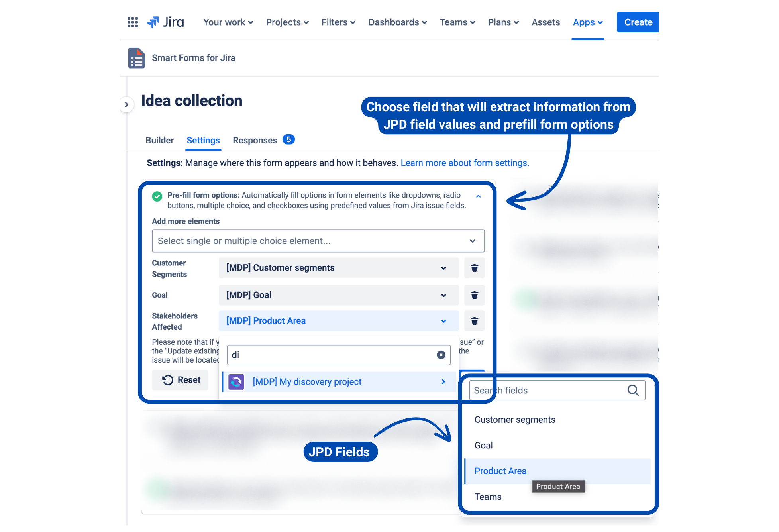Switch to the Builder tab

[159, 140]
